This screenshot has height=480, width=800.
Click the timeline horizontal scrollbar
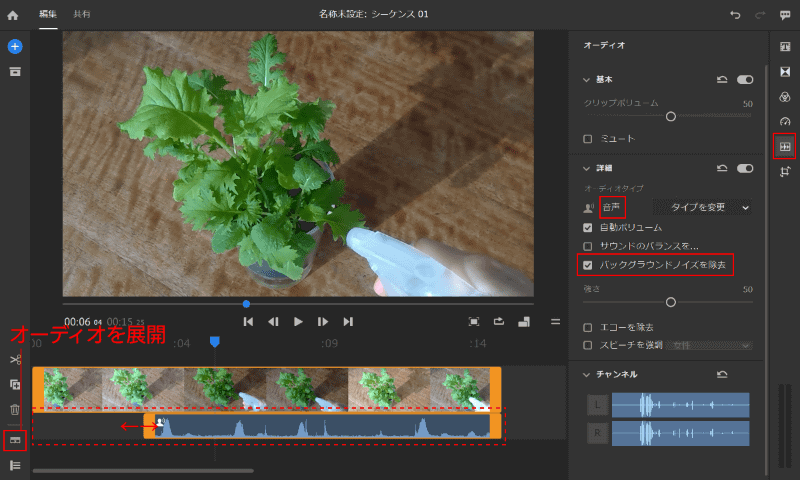(143, 471)
